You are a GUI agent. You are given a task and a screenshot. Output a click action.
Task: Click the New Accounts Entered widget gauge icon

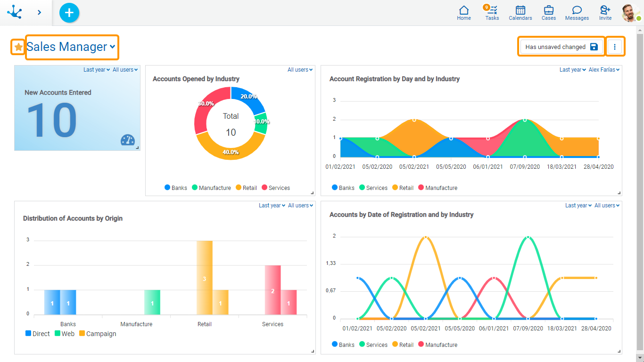pos(127,140)
